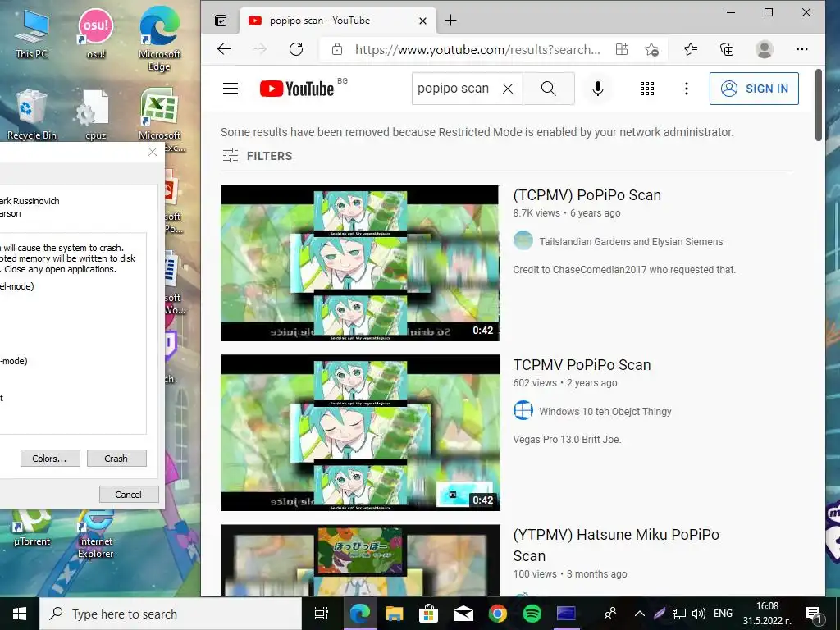840x630 pixels.
Task: Click the Crash button in dialog
Action: 116,458
